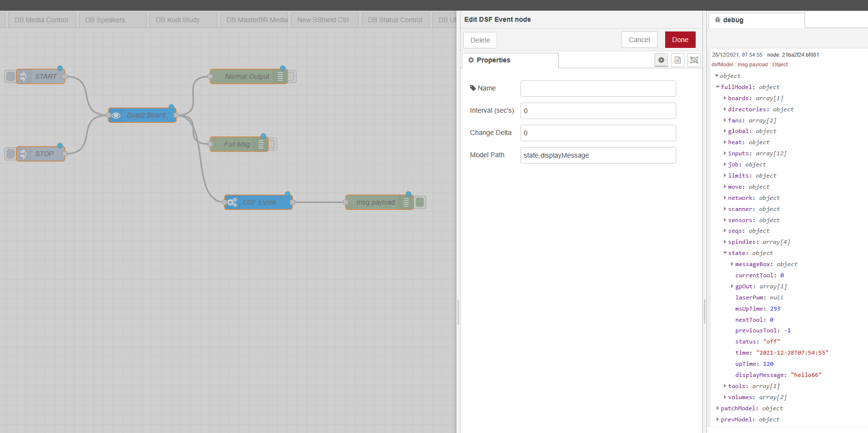Screen dimensions: 868x433
Task: Switch to DB Status Control flow tab
Action: click(x=396, y=20)
